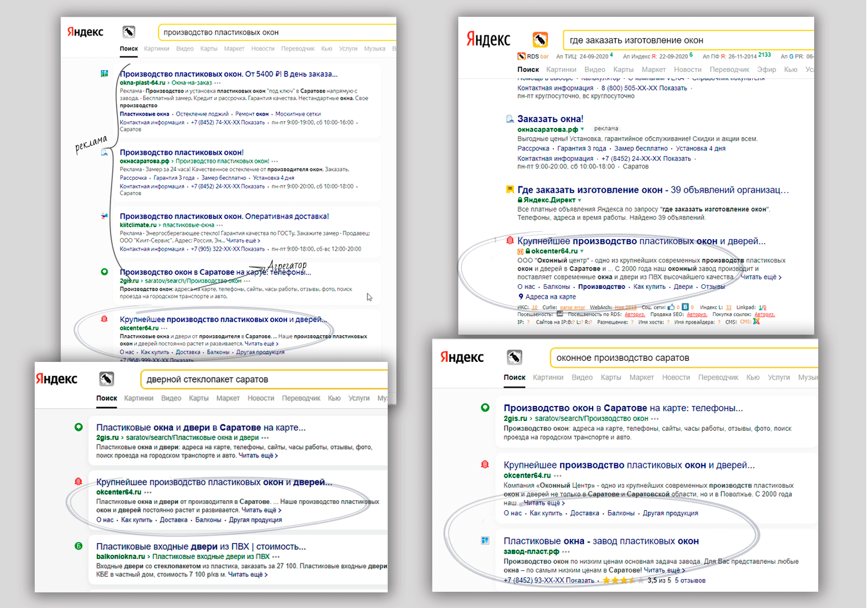868x608 pixels.
Task: Click green 2gis favicon in 'оконное производство саратов' results
Action: pyautogui.click(x=486, y=408)
